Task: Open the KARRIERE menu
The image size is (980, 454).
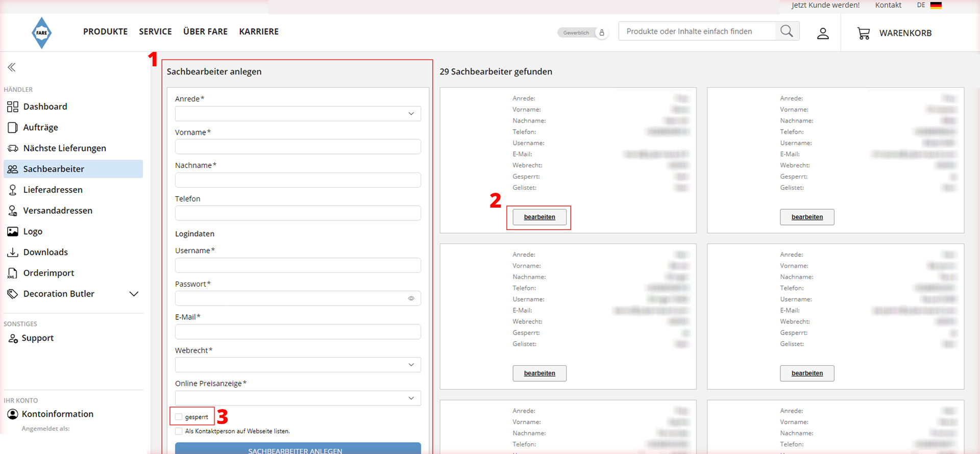Action: 259,32
